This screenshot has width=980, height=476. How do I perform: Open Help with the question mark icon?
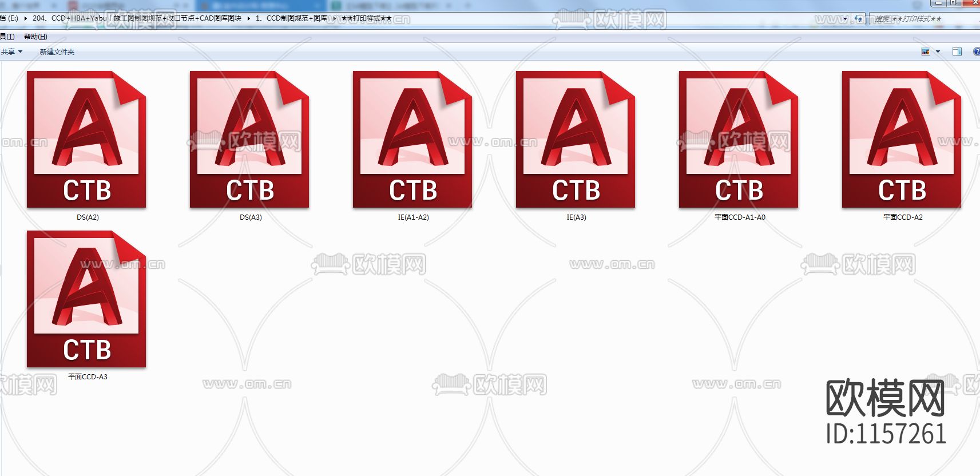[x=976, y=51]
